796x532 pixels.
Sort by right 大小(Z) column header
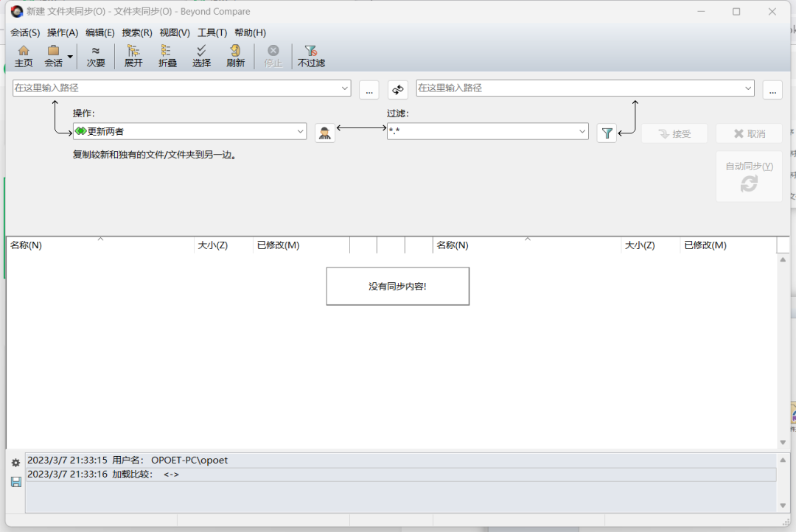coord(650,245)
